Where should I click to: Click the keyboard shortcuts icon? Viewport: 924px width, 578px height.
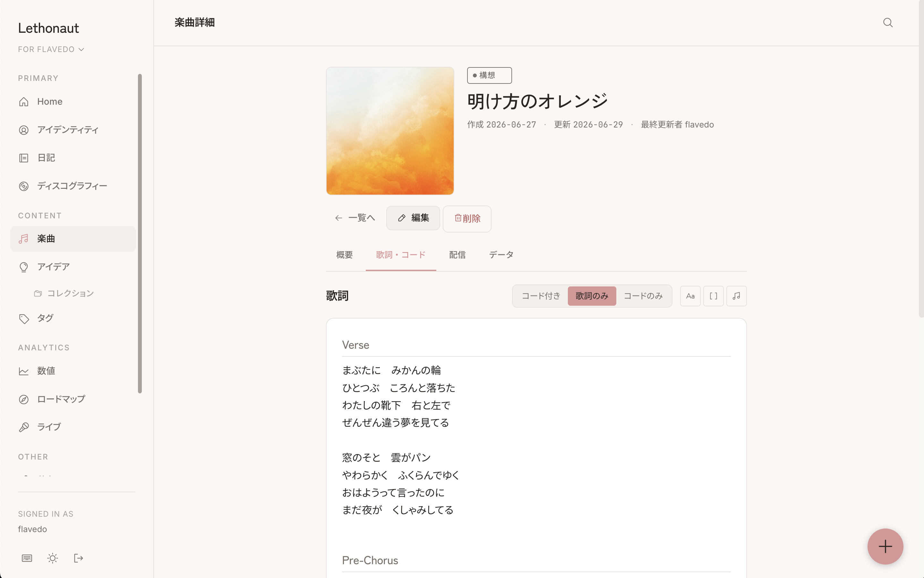[27, 558]
